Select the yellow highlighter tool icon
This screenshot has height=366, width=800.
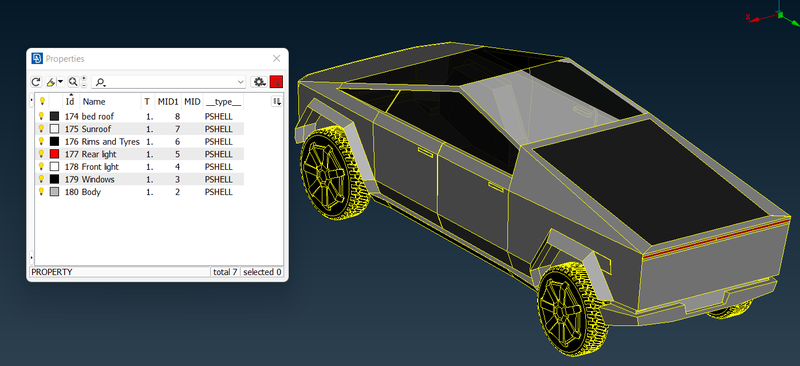click(51, 82)
